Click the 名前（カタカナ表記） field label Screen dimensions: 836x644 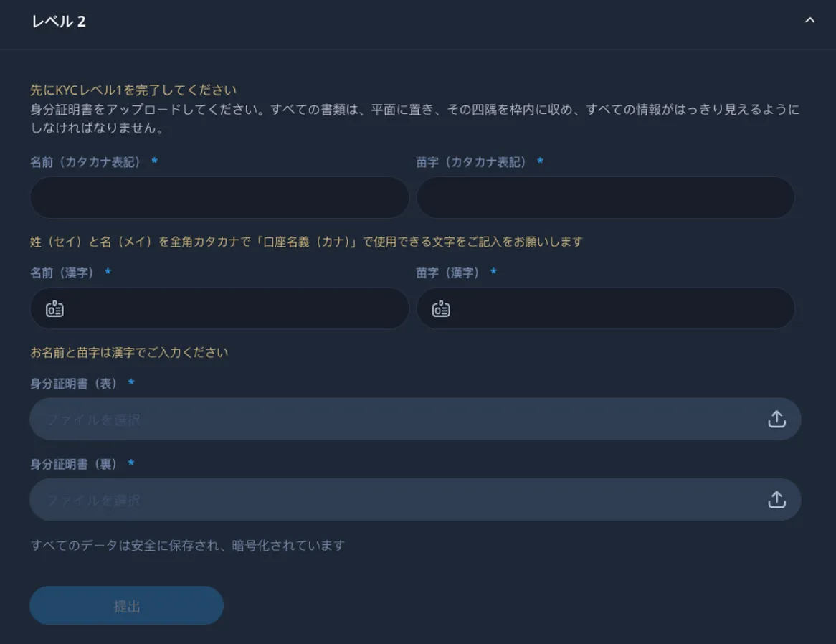click(85, 162)
